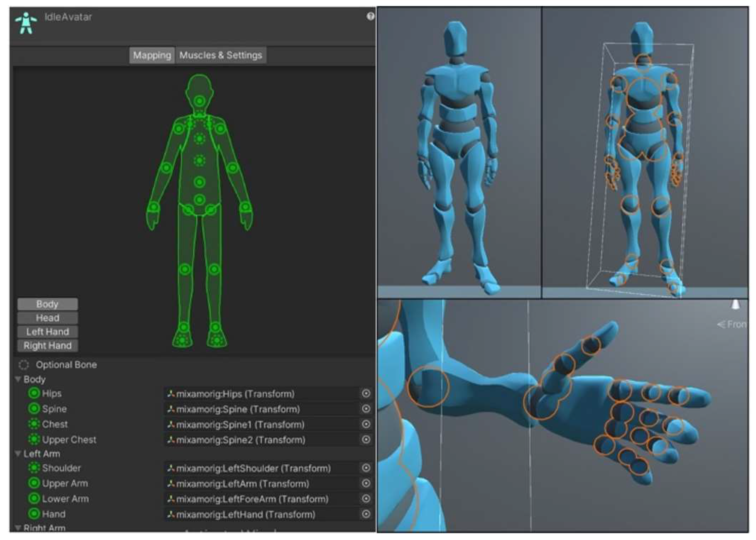Viewport: 756px width, 540px height.
Task: Click the orange knee joint gizmo in scene view
Action: (x=630, y=205)
